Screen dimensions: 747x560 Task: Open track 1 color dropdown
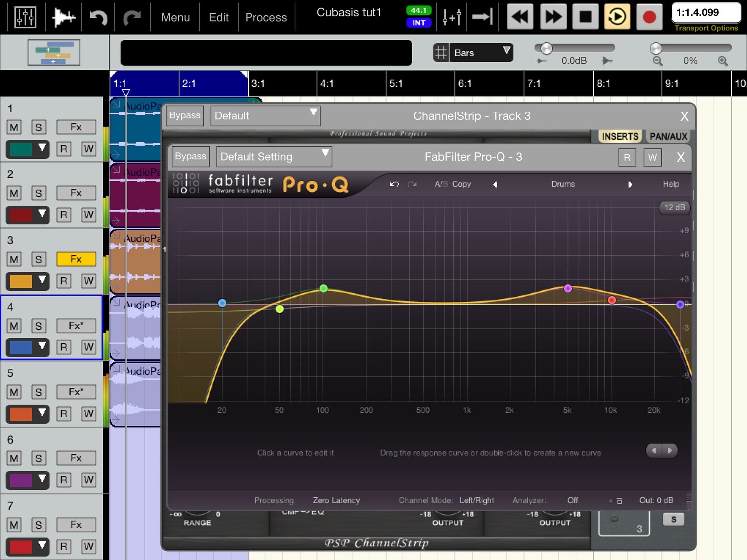(x=27, y=149)
